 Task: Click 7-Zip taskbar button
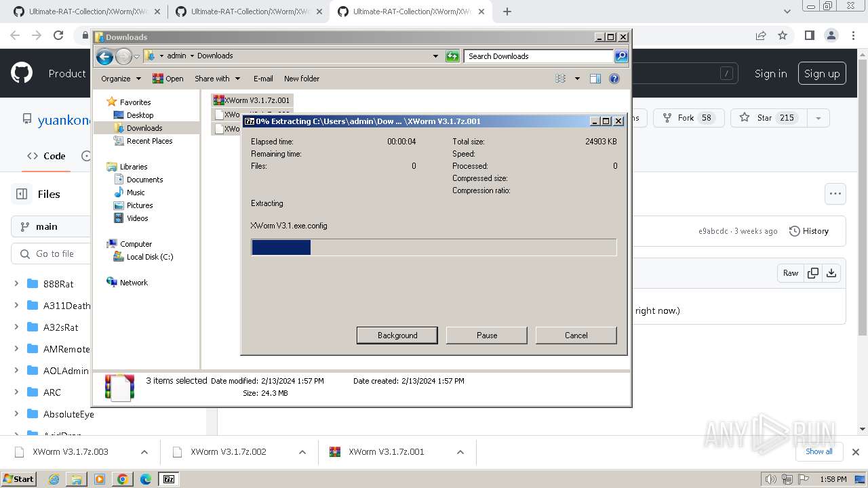(x=169, y=479)
